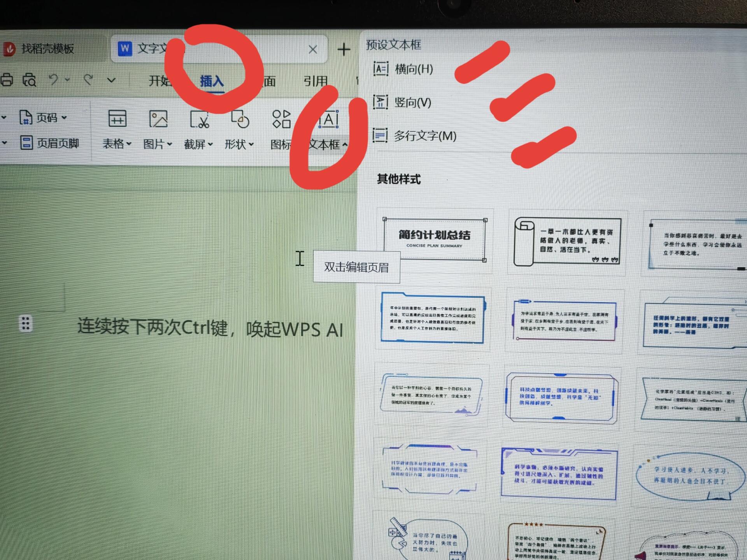Click the vertical text box icon
The height and width of the screenshot is (560, 747).
[x=381, y=102]
